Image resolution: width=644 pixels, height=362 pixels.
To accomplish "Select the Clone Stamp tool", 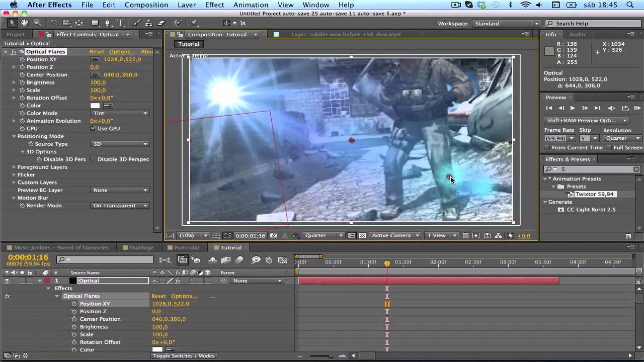I will point(149,23).
